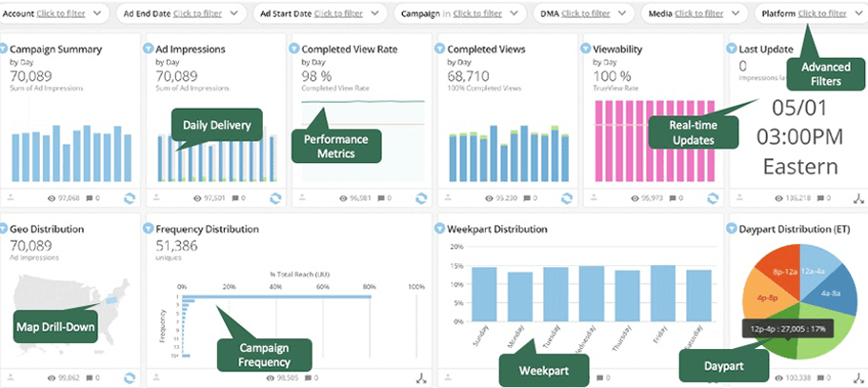Open the Media filter dropdown
Screen dimensions: 868x388
point(737,13)
